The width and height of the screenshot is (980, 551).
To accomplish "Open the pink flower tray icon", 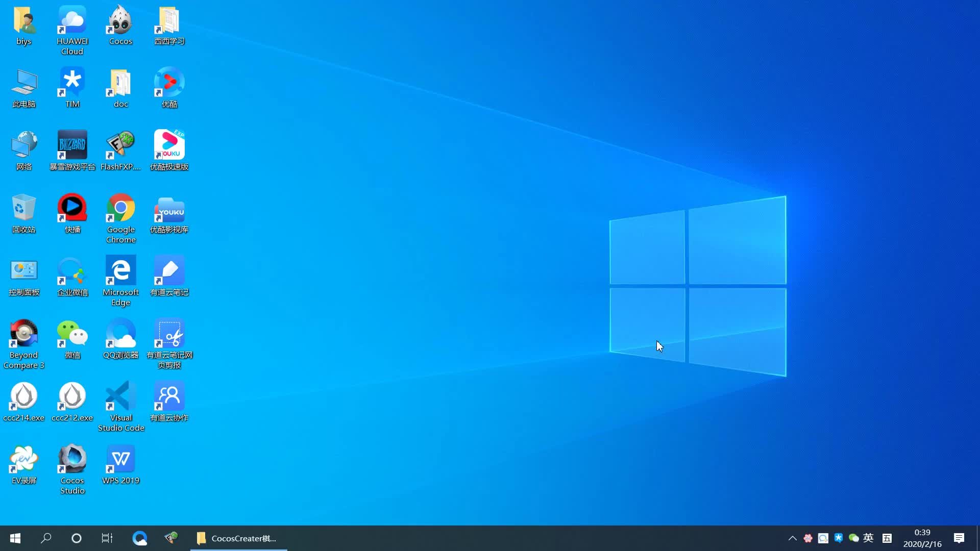I will coord(808,538).
